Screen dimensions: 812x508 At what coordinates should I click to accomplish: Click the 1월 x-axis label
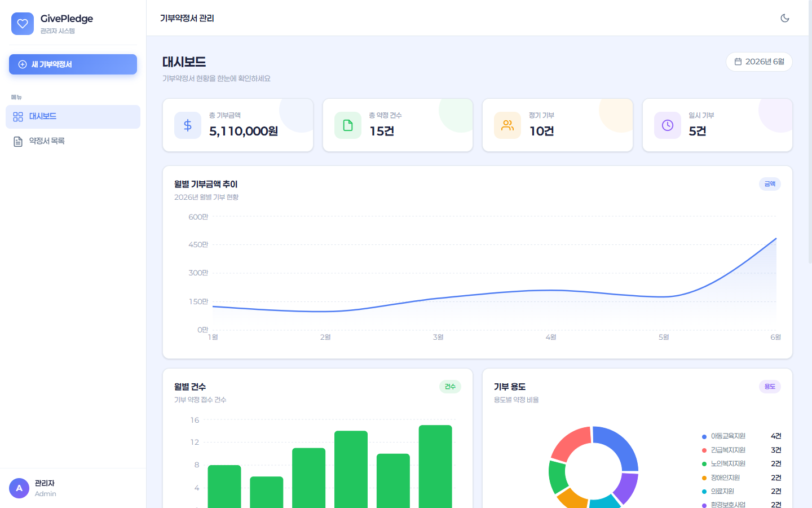click(x=213, y=337)
